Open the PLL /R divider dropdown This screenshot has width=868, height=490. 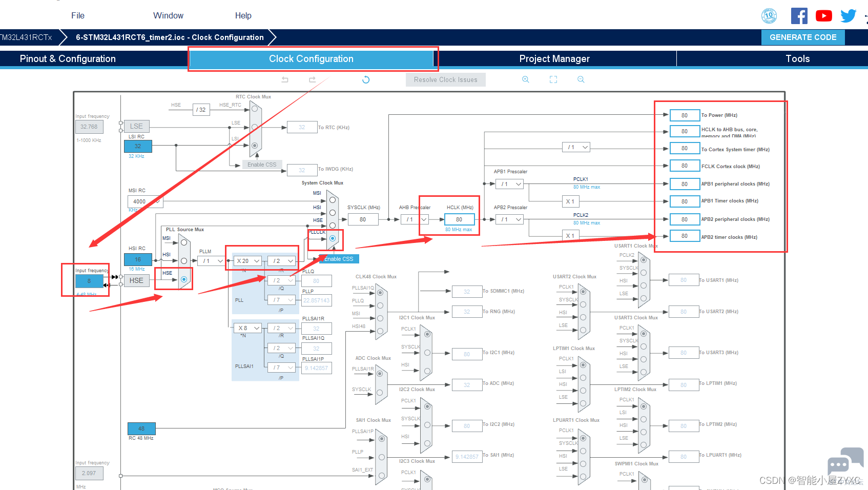282,261
